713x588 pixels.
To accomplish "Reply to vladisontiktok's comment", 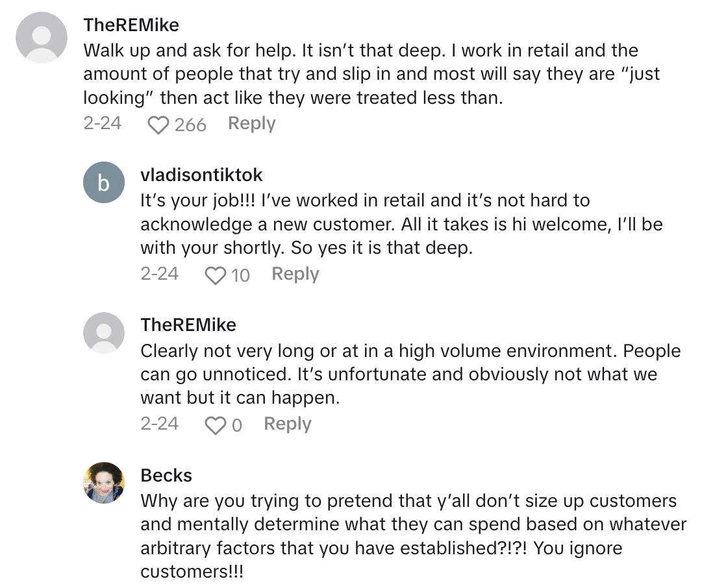I will 295,274.
